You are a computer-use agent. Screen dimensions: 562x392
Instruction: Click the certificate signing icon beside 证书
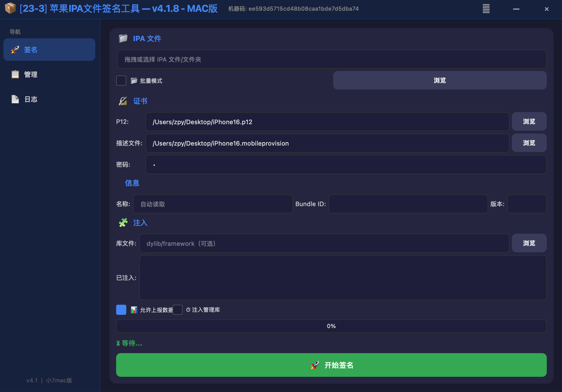coord(123,101)
